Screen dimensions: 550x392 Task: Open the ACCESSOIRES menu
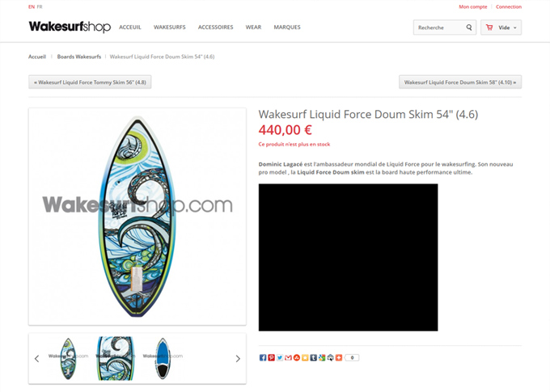[x=215, y=27]
